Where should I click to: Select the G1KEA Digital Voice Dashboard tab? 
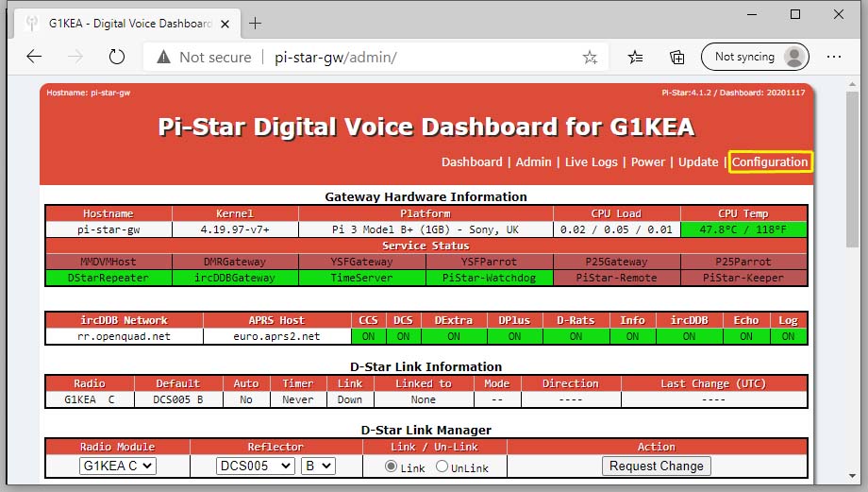(128, 24)
